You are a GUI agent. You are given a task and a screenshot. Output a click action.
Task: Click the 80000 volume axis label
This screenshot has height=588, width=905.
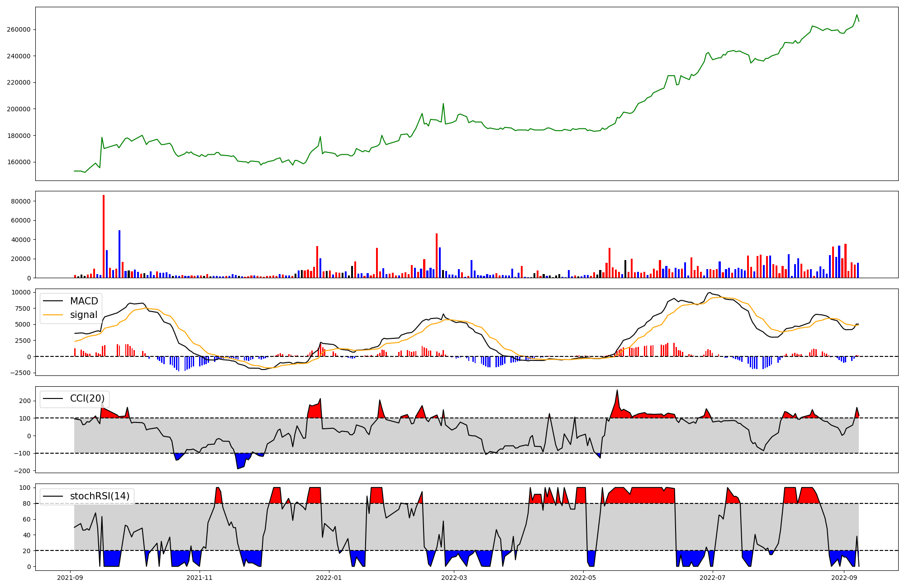coord(20,201)
